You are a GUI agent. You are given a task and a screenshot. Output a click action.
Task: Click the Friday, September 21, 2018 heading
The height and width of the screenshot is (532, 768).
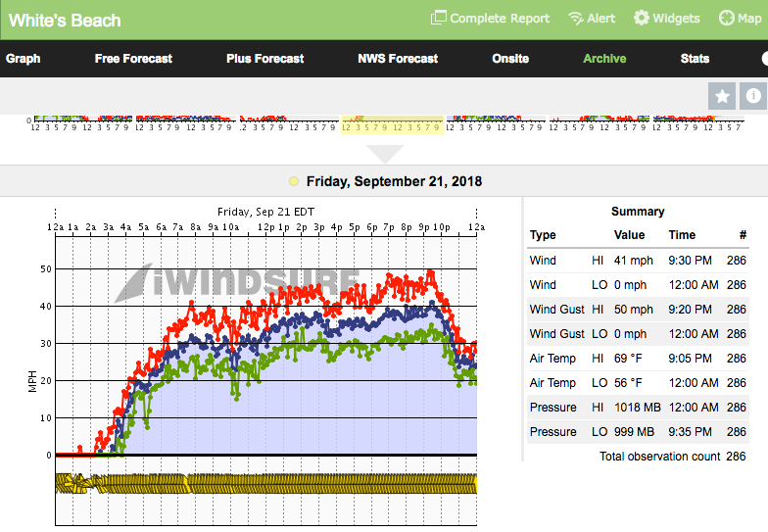coord(394,182)
